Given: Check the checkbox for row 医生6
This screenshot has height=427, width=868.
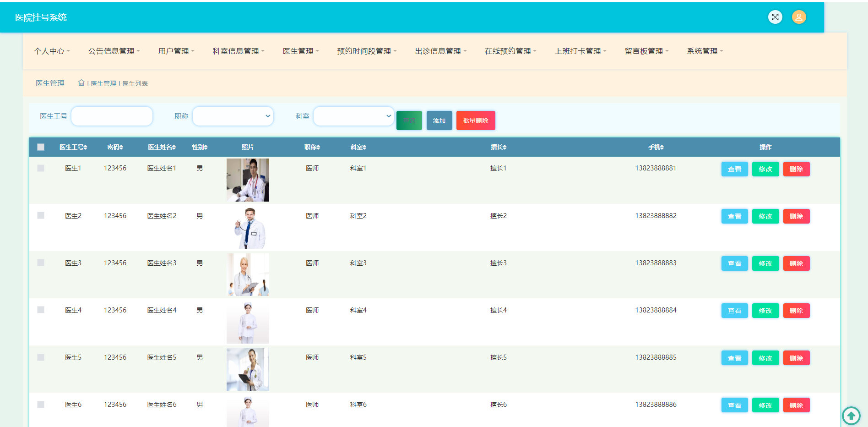Looking at the screenshot, I should coord(41,405).
